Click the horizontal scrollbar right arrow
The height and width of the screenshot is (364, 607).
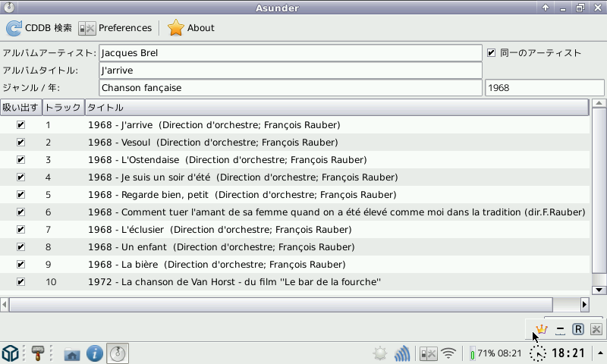click(x=584, y=304)
